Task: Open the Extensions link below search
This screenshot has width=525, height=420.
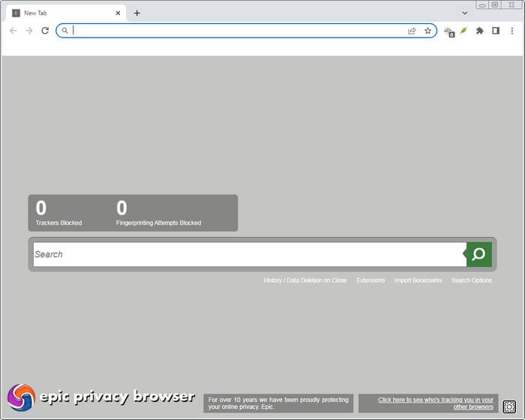Action: point(370,280)
